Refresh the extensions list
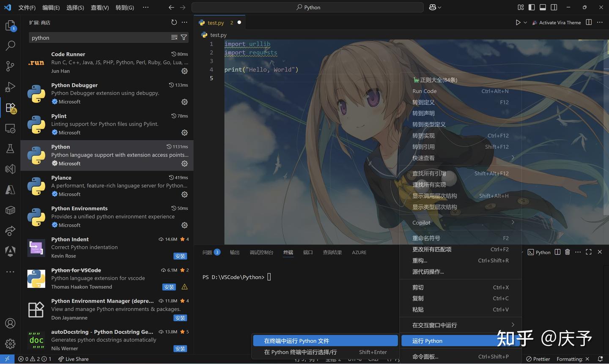 point(174,22)
